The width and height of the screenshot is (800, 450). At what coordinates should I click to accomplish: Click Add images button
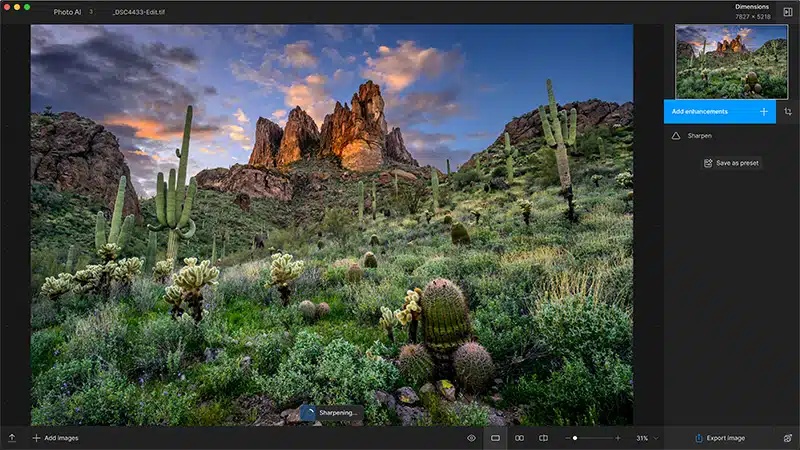[x=56, y=438]
